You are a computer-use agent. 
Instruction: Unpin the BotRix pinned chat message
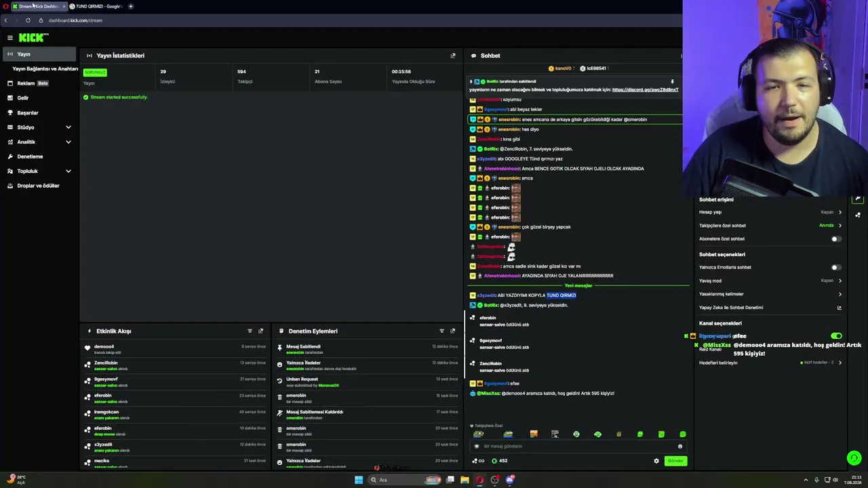tap(672, 81)
